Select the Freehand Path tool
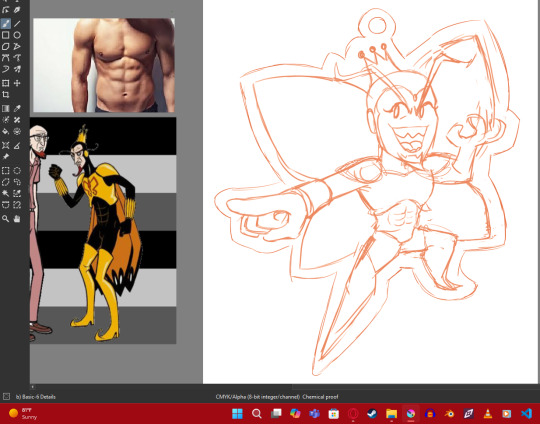Screen dimensions: 540x424 pyautogui.click(x=17, y=58)
